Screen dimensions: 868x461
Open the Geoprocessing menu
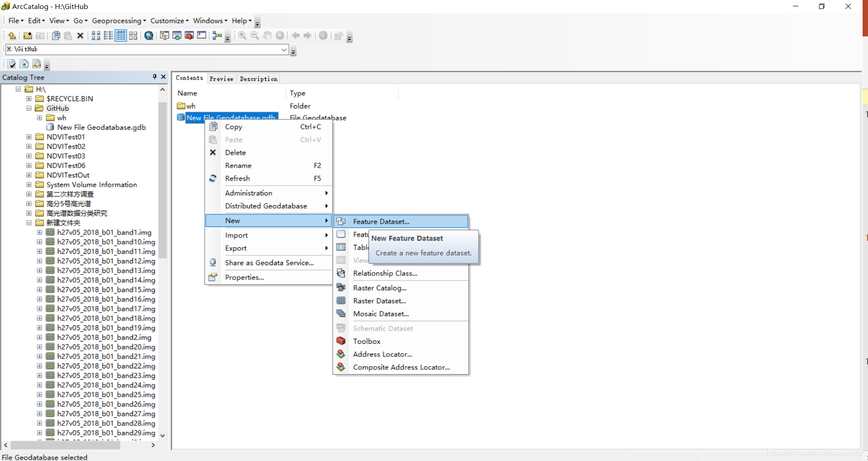pyautogui.click(x=119, y=21)
